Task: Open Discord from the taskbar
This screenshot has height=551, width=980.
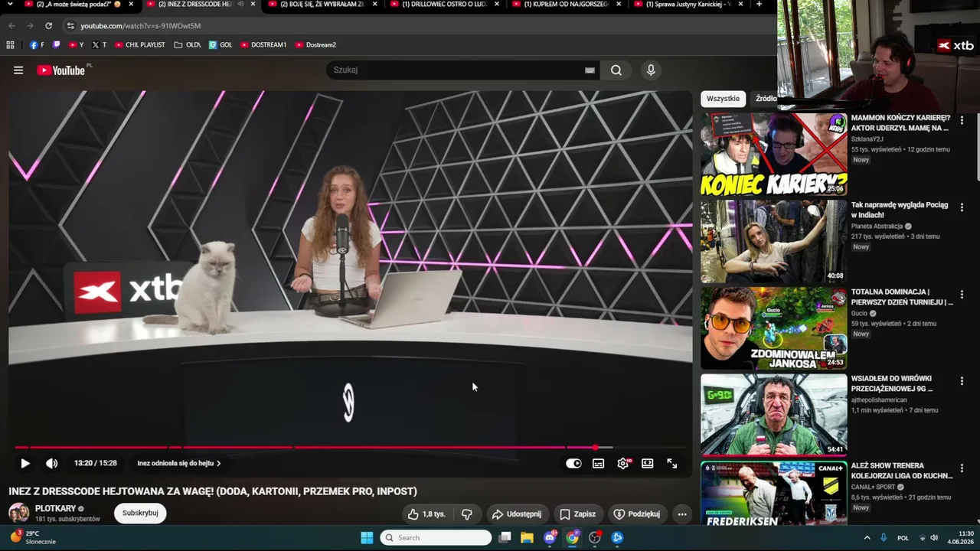Action: coord(550,537)
